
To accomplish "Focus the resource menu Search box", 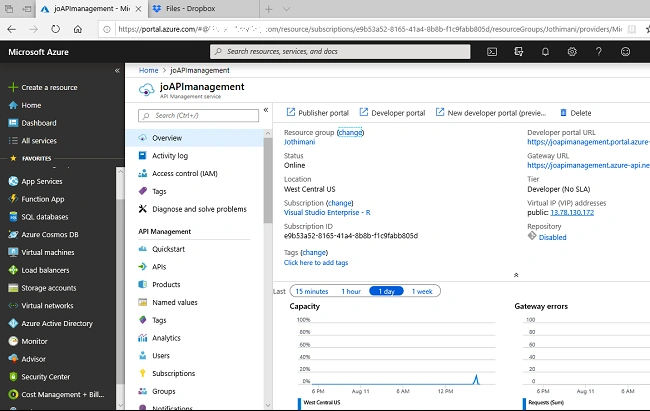I will [198, 116].
